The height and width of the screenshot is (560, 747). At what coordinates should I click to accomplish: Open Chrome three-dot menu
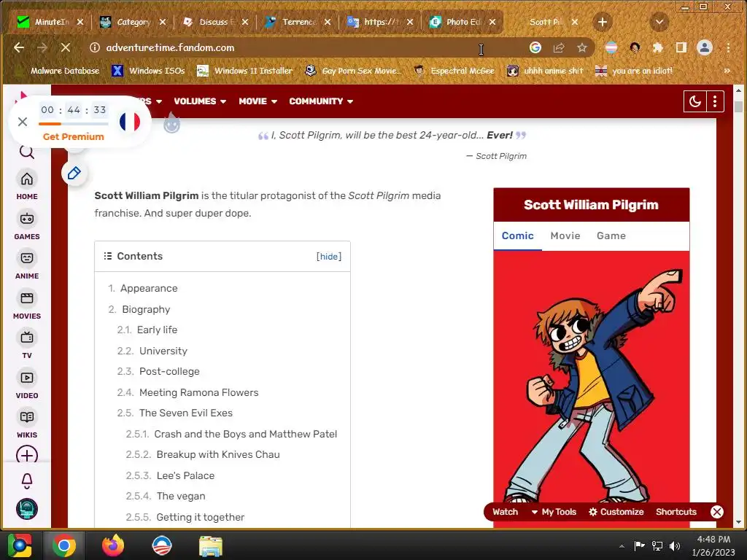(729, 47)
